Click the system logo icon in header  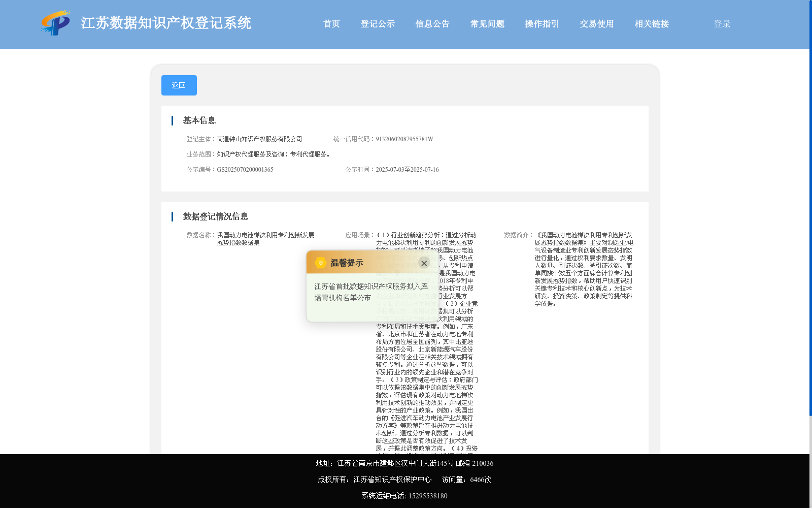pyautogui.click(x=56, y=23)
